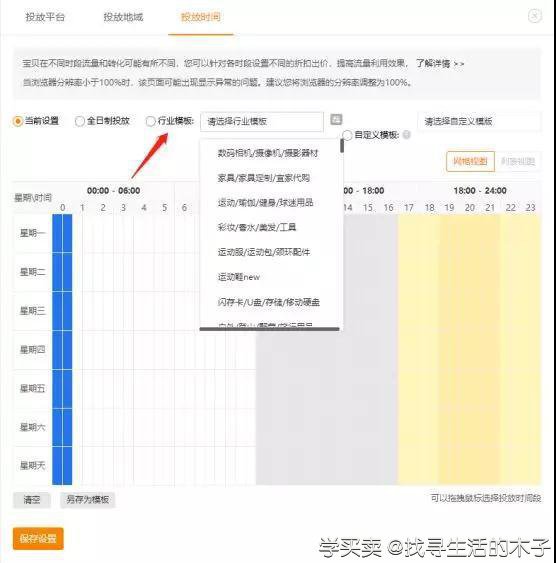Image resolution: width=556 pixels, height=563 pixels.
Task: Click the hour 23 column header
Action: tap(531, 208)
